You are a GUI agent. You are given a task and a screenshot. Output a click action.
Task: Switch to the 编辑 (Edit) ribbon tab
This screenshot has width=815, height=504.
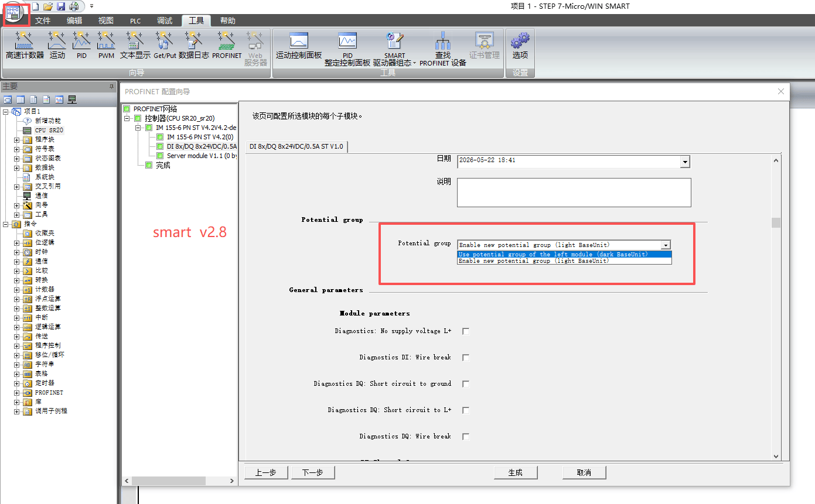click(x=74, y=20)
